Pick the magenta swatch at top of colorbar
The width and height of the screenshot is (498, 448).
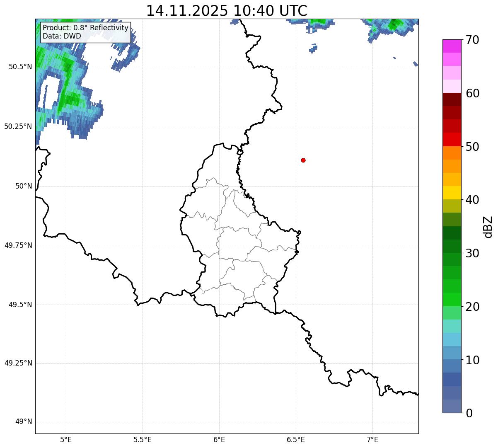(x=452, y=46)
